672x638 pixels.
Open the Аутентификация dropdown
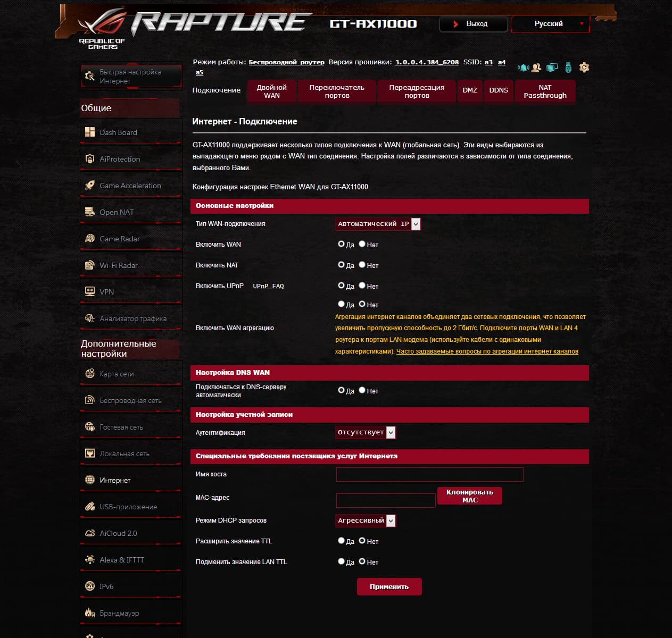[366, 432]
